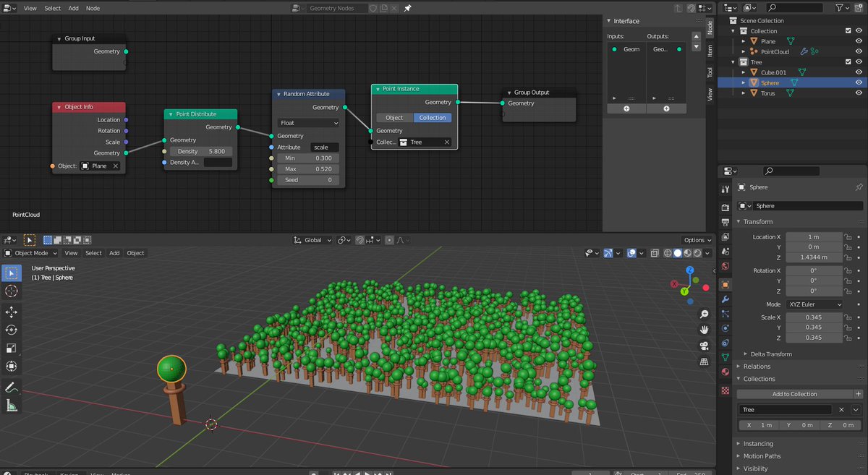Open Add menu in 3D viewport header

tap(114, 253)
